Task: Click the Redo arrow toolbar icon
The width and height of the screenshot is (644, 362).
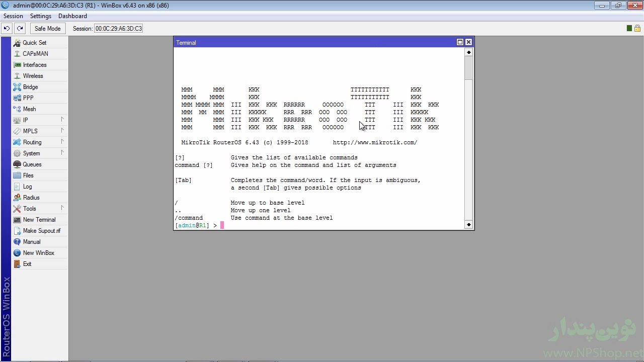Action: 20,29
